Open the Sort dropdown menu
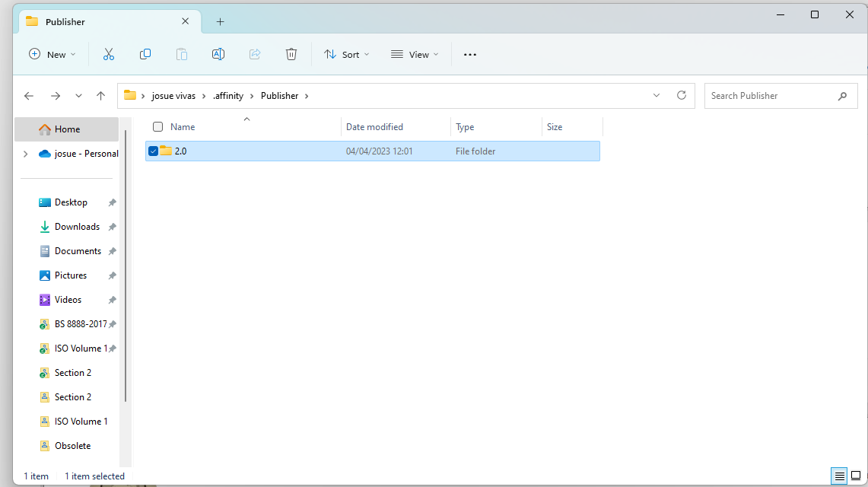This screenshot has height=487, width=868. (347, 54)
